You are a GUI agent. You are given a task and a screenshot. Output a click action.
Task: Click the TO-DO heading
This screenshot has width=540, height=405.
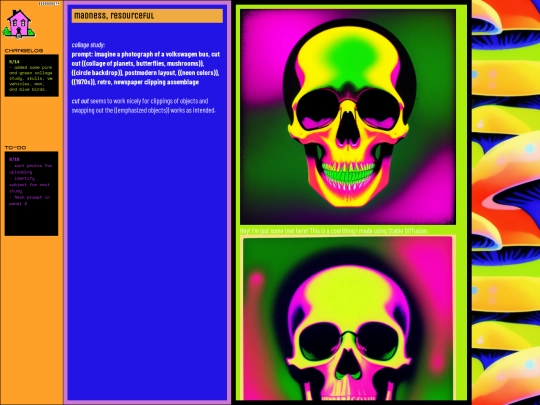point(15,148)
